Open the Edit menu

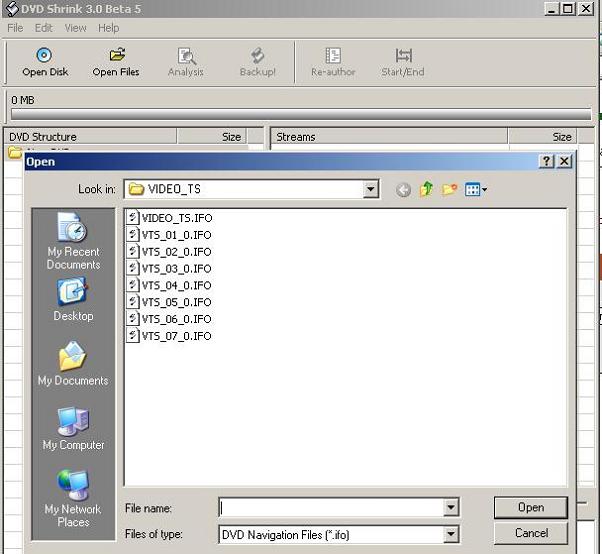point(43,28)
